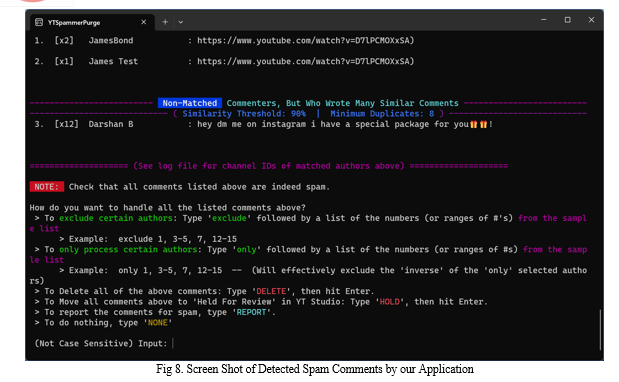This screenshot has height=382, width=619.
Task: Click the cyan 'REPORT' keyword
Action: [251, 312]
